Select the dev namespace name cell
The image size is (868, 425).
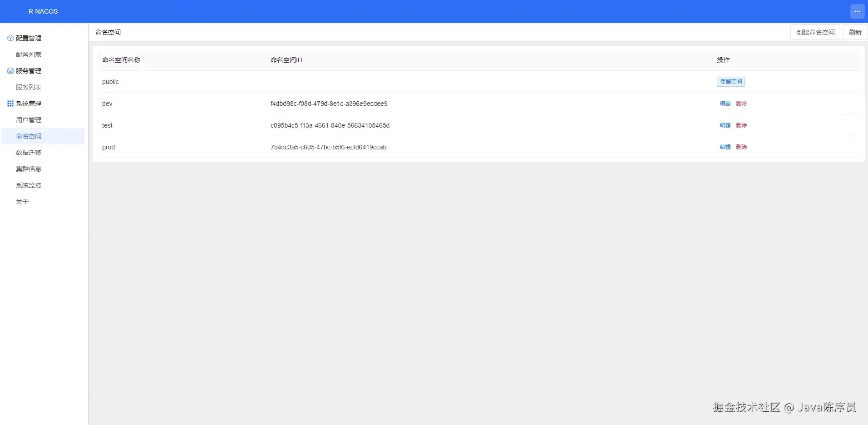(x=107, y=104)
